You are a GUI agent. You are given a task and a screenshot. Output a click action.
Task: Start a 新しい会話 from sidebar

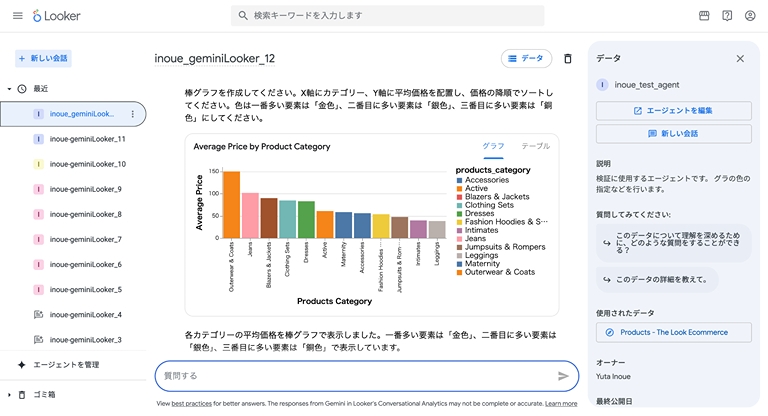43,58
